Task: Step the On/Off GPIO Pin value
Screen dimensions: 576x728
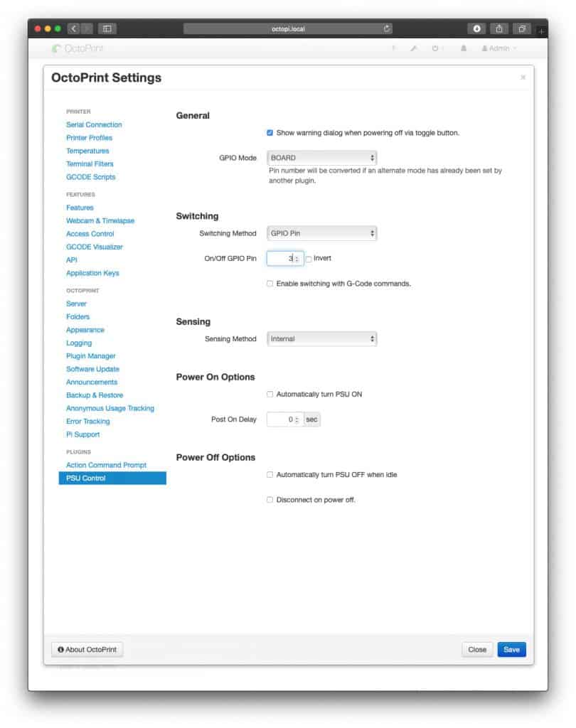Action: pos(297,259)
